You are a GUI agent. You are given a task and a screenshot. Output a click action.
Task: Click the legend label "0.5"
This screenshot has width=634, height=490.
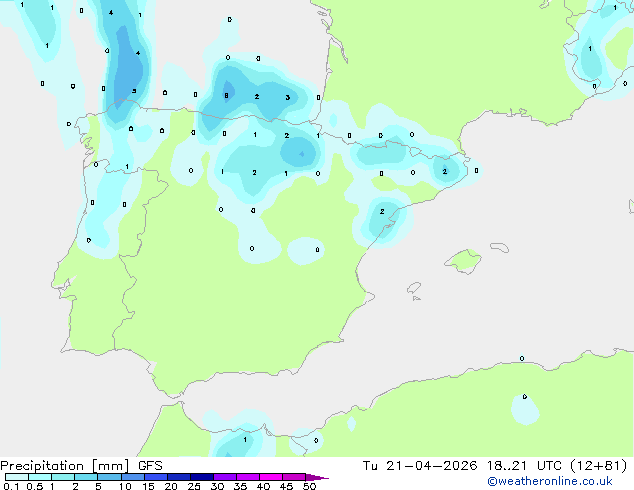tap(35, 486)
